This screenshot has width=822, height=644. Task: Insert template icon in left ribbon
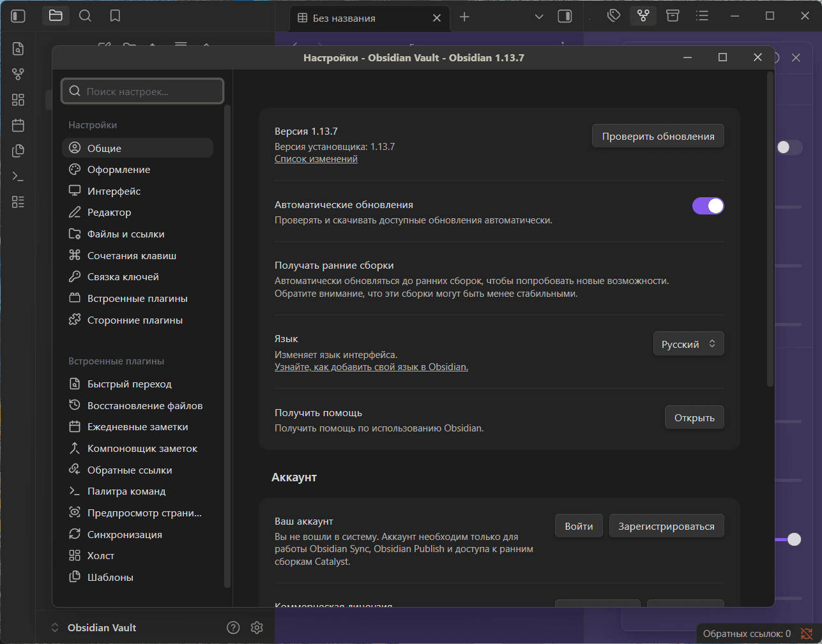tap(18, 151)
